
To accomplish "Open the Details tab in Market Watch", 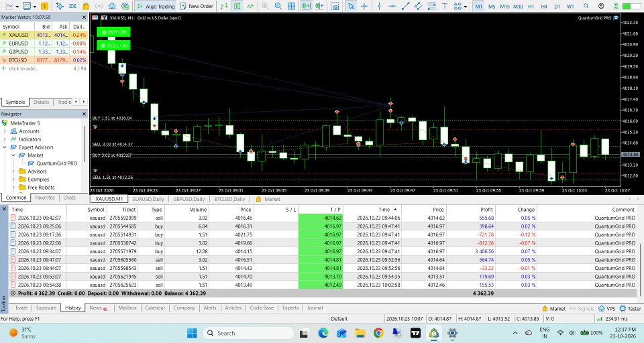I will tap(41, 102).
